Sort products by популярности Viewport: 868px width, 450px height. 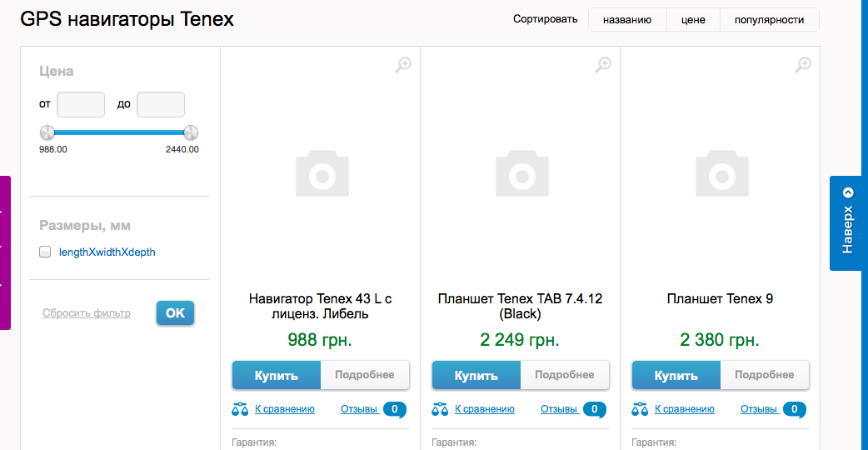click(769, 20)
